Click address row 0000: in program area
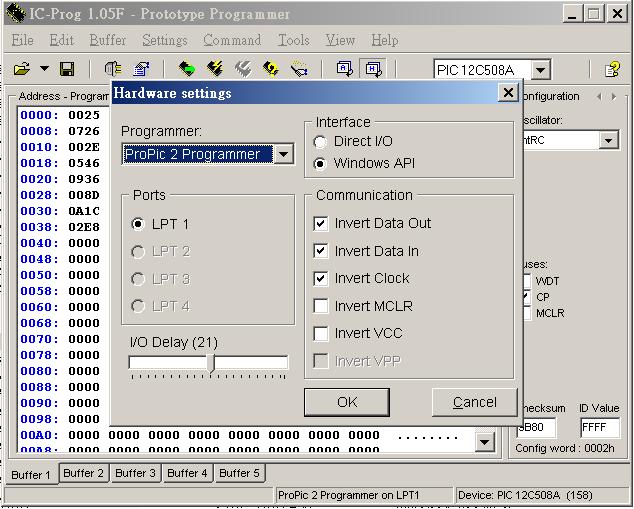This screenshot has width=634, height=509. tap(40, 115)
